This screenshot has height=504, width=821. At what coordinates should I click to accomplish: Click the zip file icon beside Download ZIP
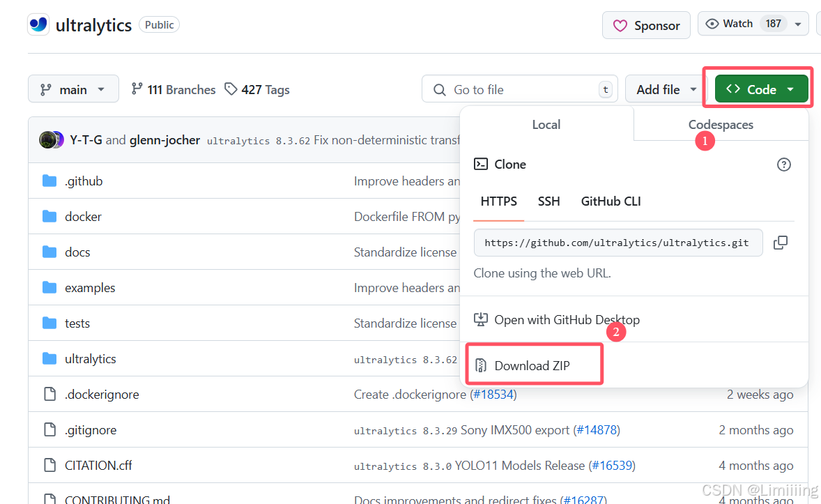click(481, 365)
